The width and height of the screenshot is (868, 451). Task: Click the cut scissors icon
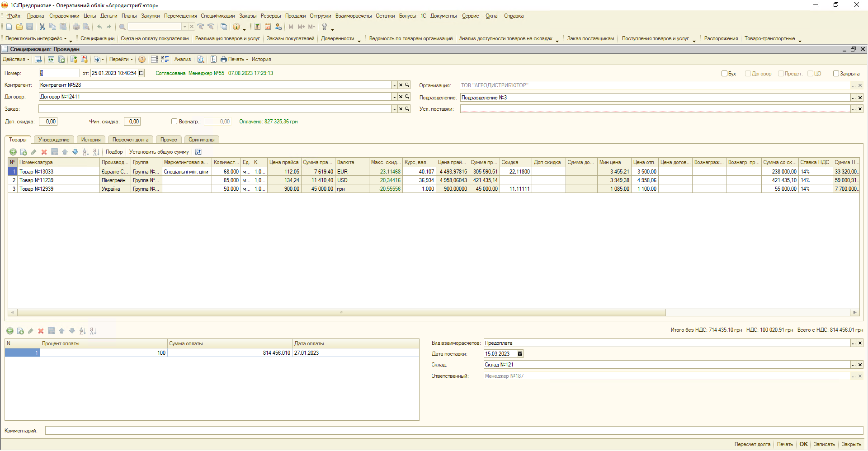[x=42, y=27]
